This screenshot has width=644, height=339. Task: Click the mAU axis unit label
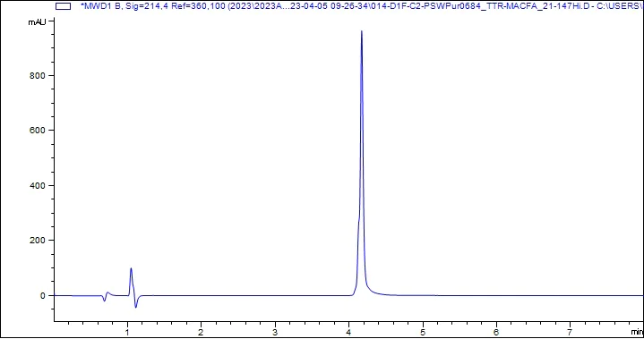click(37, 22)
